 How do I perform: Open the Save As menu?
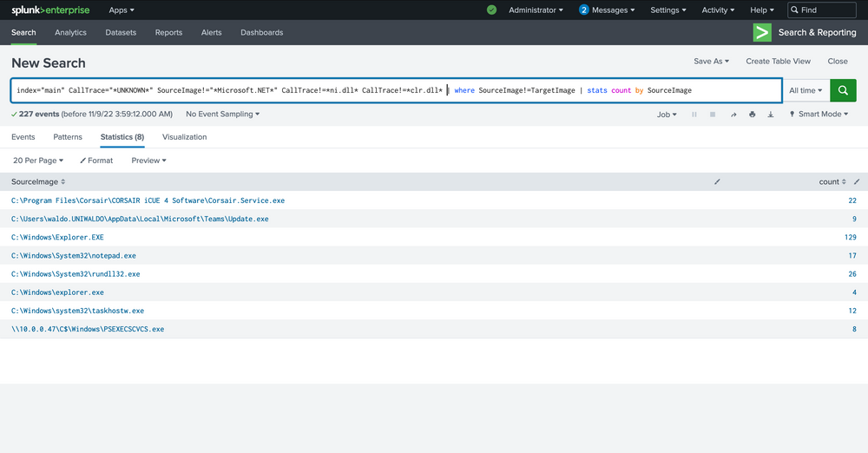pos(711,62)
